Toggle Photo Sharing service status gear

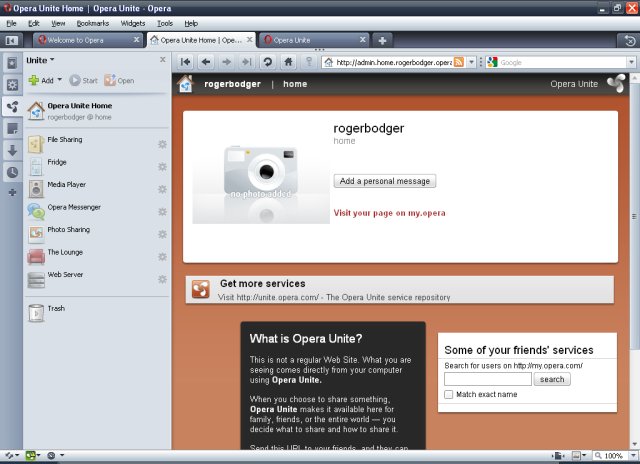pyautogui.click(x=162, y=234)
